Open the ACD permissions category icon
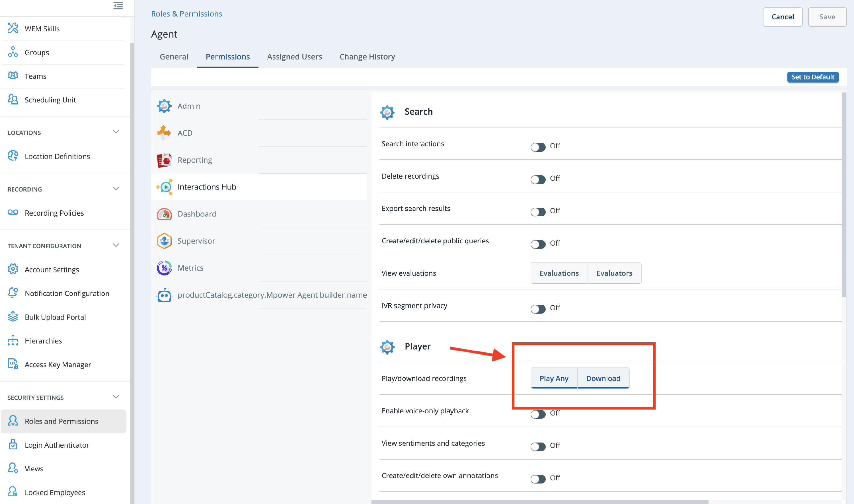This screenshot has height=504, width=854. coord(164,133)
